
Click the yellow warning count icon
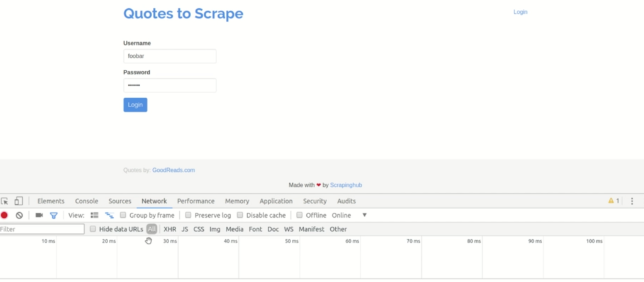coord(614,201)
